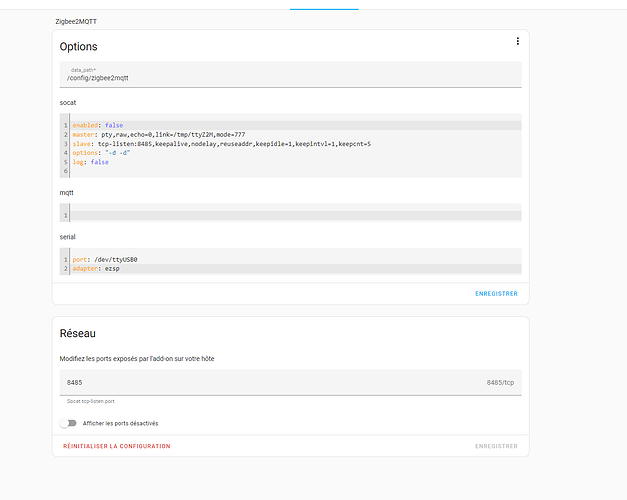Click the "slave: tcp-listen:8485" socat line

coord(220,144)
